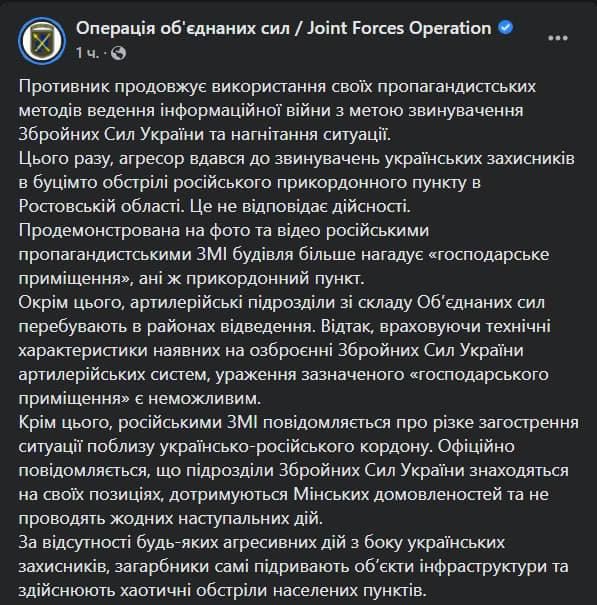Click the line "проводять жодних наступальних дій."
597x605 pixels.
(x=170, y=519)
